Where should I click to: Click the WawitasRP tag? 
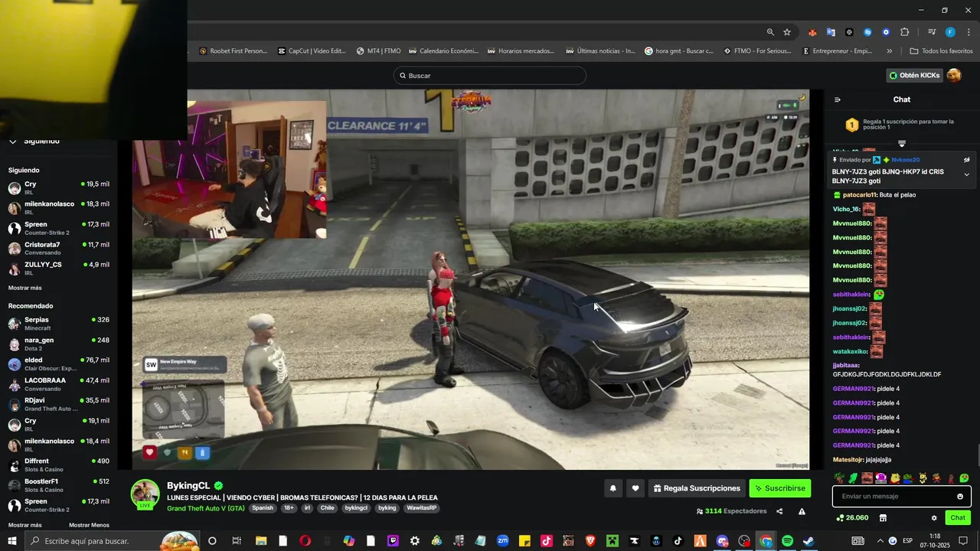(422, 508)
